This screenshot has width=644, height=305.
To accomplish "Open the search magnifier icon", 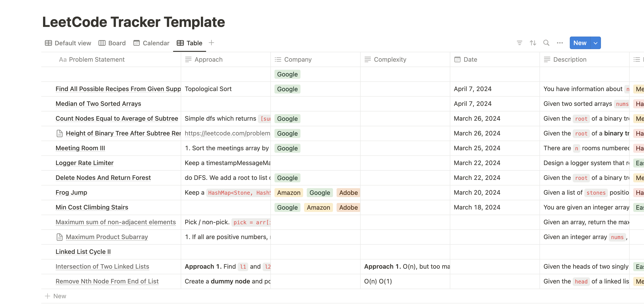I will pyautogui.click(x=546, y=43).
